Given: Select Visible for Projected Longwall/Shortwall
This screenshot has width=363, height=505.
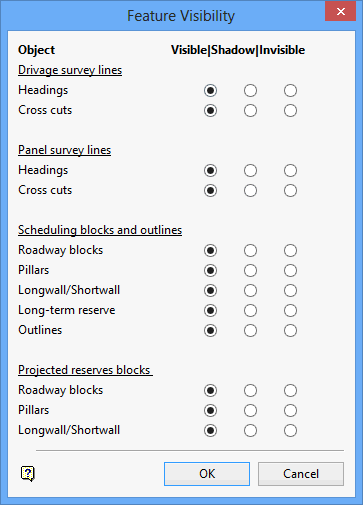Looking at the screenshot, I should point(210,430).
